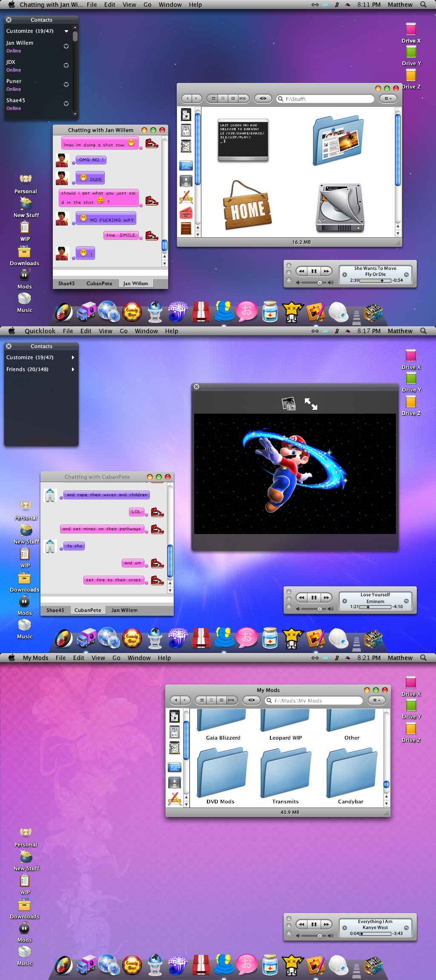The height and width of the screenshot is (980, 436).
Task: Switch the F:\Stuff\ window to Cover Flow view
Action: [x=243, y=98]
